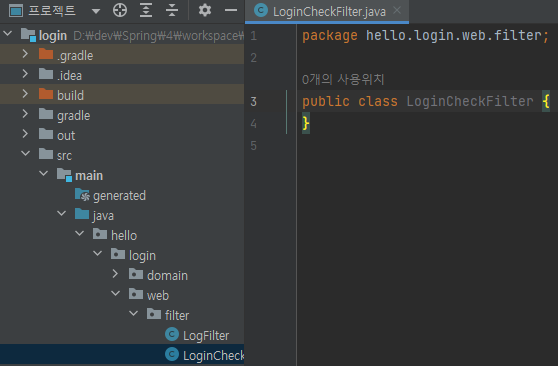The image size is (558, 366).
Task: Click the opening brace on line 3
Action: click(x=546, y=101)
